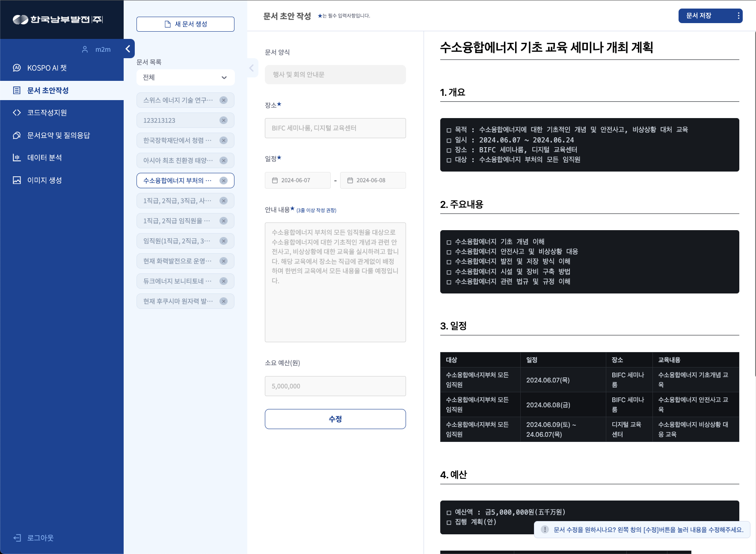Open the 데이터 분석 menu
756x554 pixels.
[x=62, y=157]
